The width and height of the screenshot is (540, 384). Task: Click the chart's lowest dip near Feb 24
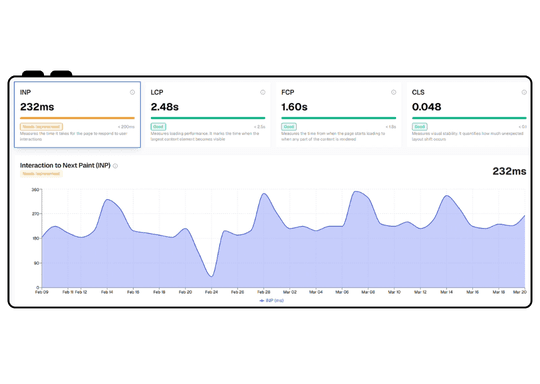(x=211, y=276)
